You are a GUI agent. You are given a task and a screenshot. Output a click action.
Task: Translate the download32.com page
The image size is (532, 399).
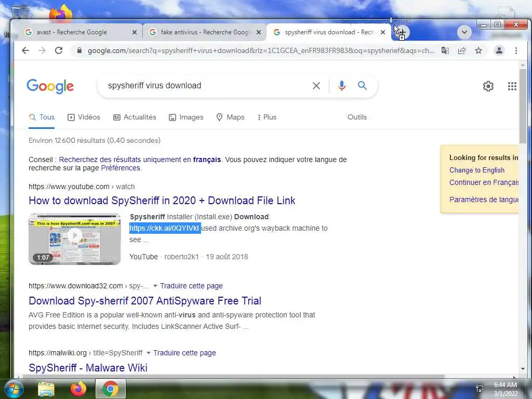(191, 286)
